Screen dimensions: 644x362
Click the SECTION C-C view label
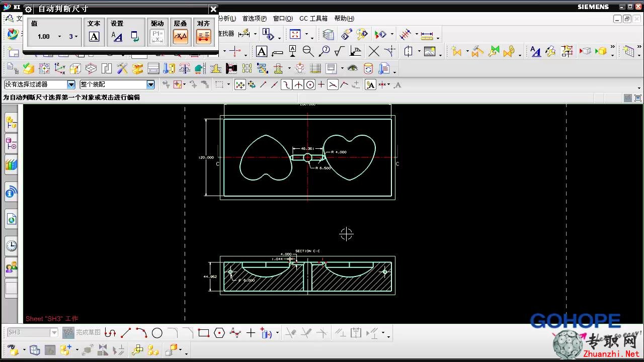[307, 251]
